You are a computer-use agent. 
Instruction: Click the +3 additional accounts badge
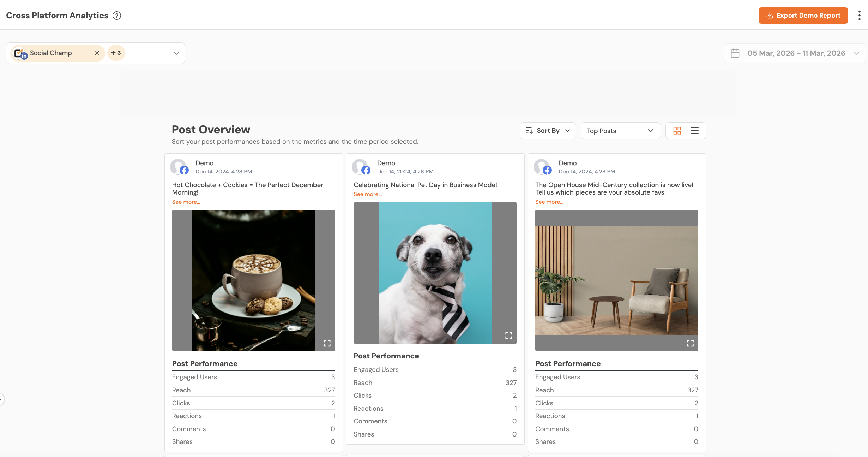coord(116,53)
